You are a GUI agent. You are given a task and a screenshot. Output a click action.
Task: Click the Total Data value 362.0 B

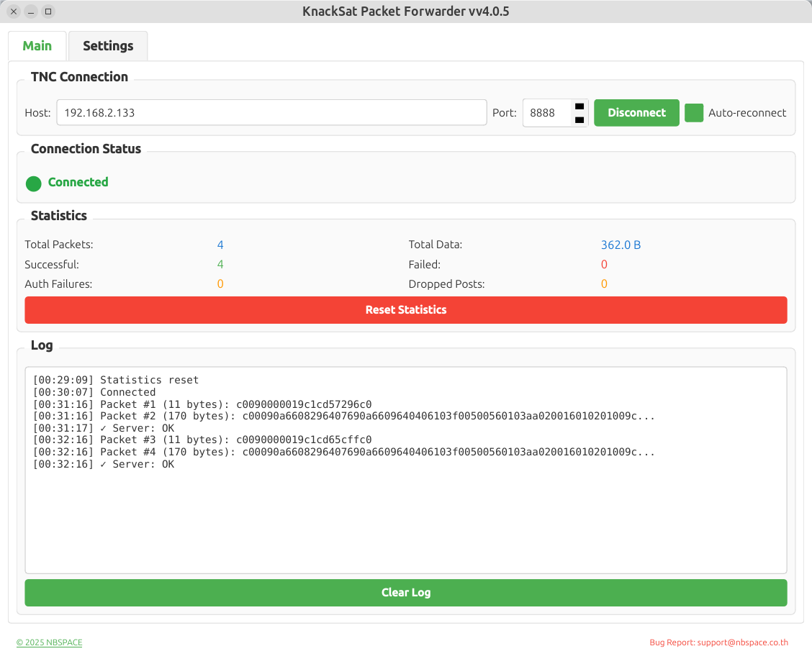[x=621, y=245]
